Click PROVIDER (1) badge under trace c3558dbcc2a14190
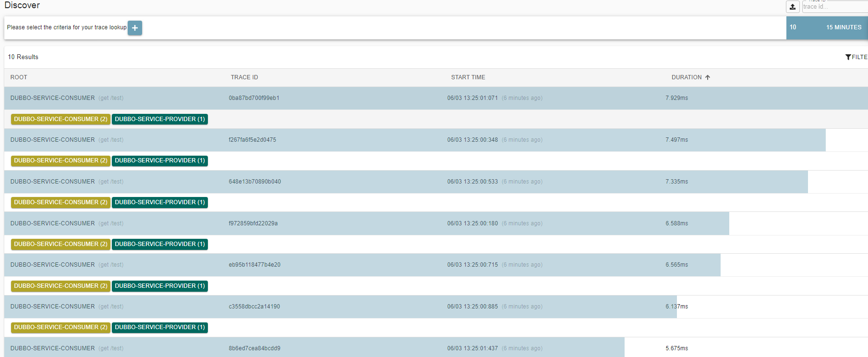868x357 pixels. point(160,327)
